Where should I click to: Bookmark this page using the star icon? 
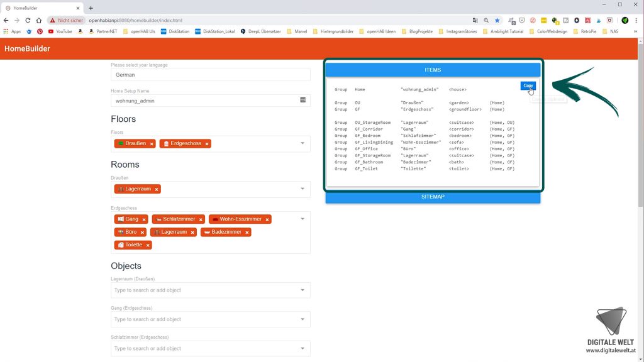tap(497, 20)
